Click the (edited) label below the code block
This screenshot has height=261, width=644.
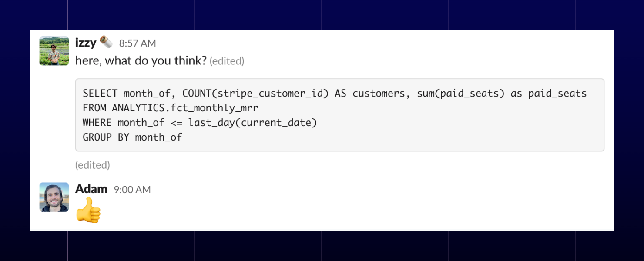click(x=92, y=165)
